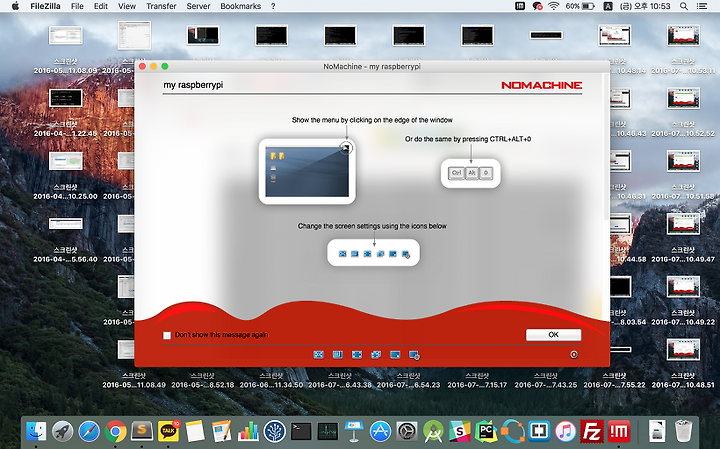Open the View menu
The height and width of the screenshot is (449, 720).
click(127, 6)
